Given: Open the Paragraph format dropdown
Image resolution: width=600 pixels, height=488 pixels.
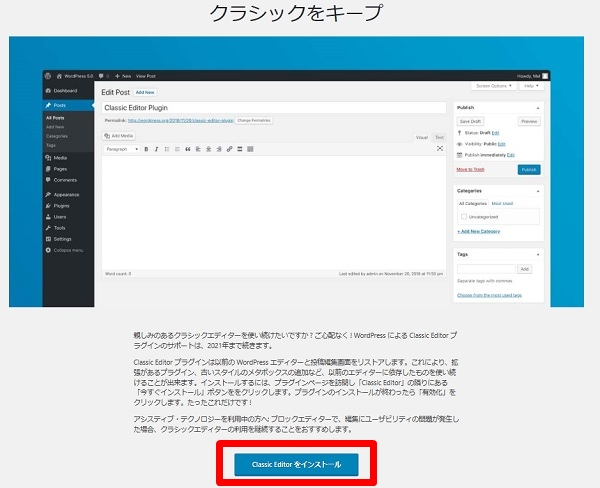Looking at the screenshot, I should (122, 149).
